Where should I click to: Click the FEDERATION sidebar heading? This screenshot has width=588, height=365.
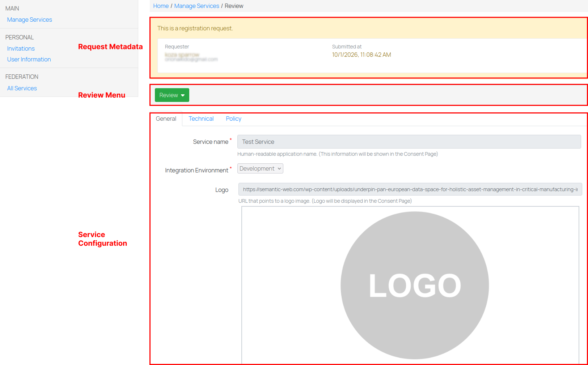point(22,77)
